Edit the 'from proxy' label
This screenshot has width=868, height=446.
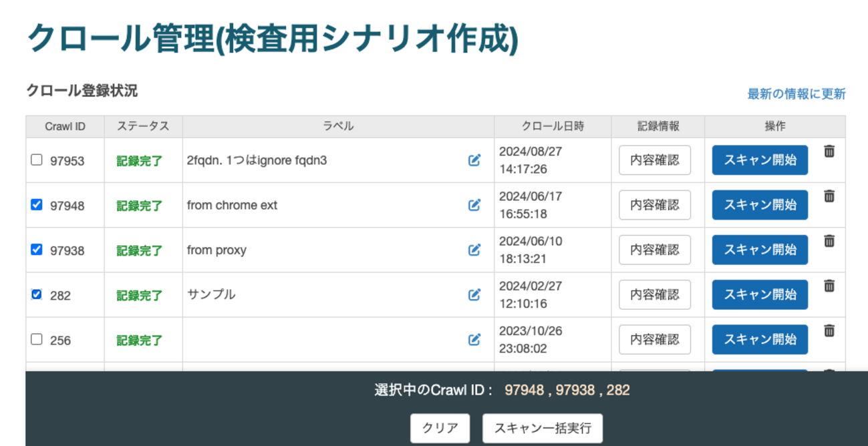pyautogui.click(x=474, y=250)
